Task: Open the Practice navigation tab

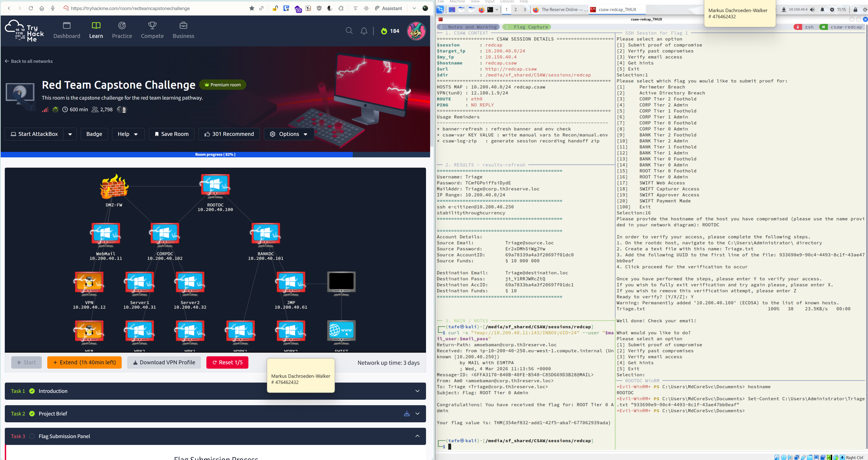Action: click(x=122, y=30)
